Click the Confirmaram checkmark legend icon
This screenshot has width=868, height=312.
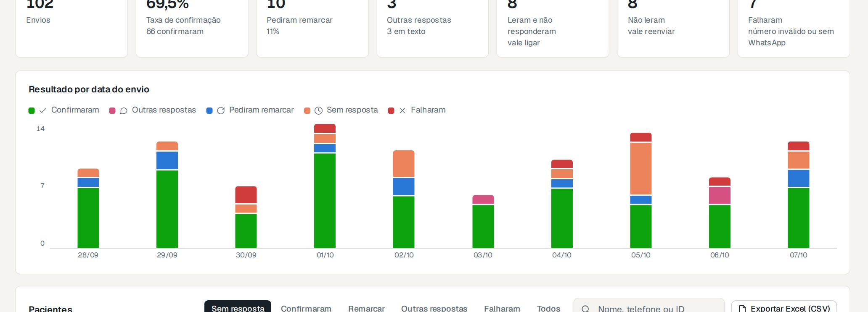pos(43,110)
